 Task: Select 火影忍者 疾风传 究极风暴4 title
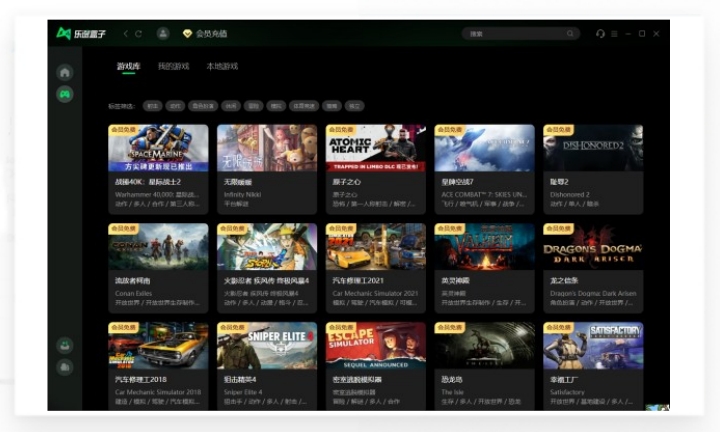coord(266,281)
